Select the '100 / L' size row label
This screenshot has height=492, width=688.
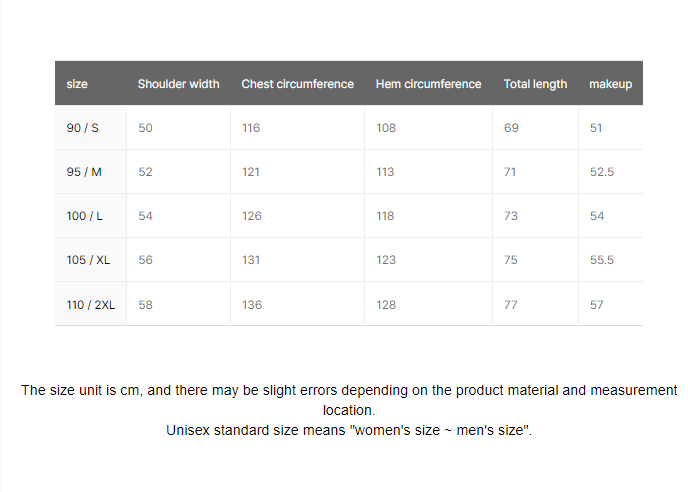[x=85, y=216]
